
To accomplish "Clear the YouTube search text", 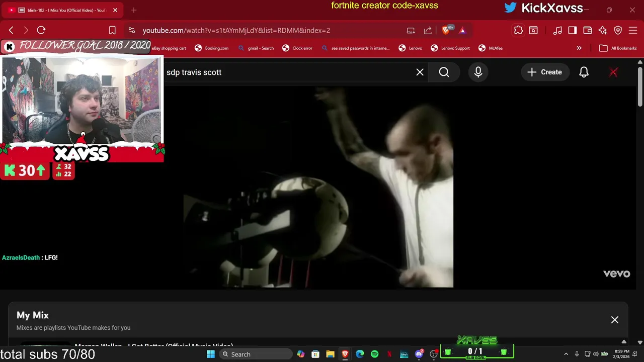I will pos(420,72).
